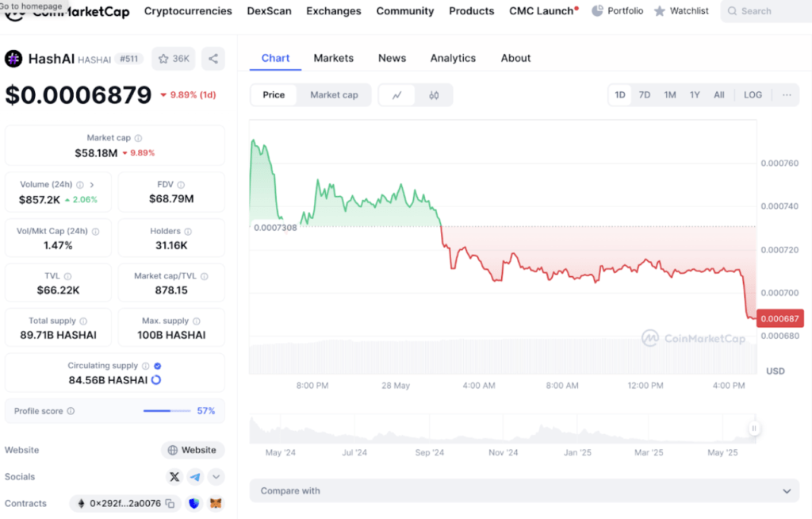Open the CMC Launch menu

click(543, 11)
